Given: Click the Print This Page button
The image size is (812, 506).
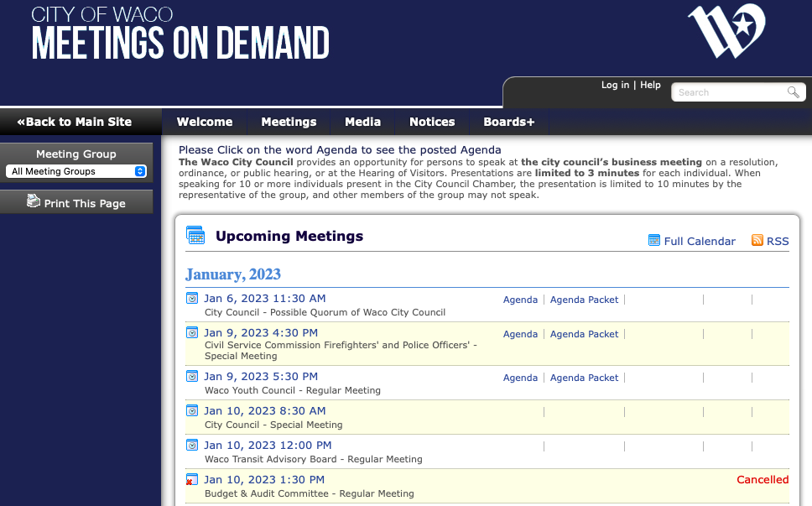Looking at the screenshot, I should pos(76,202).
